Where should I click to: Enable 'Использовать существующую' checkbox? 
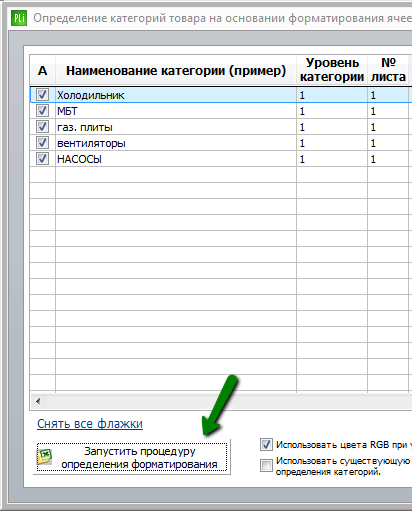pos(266,465)
